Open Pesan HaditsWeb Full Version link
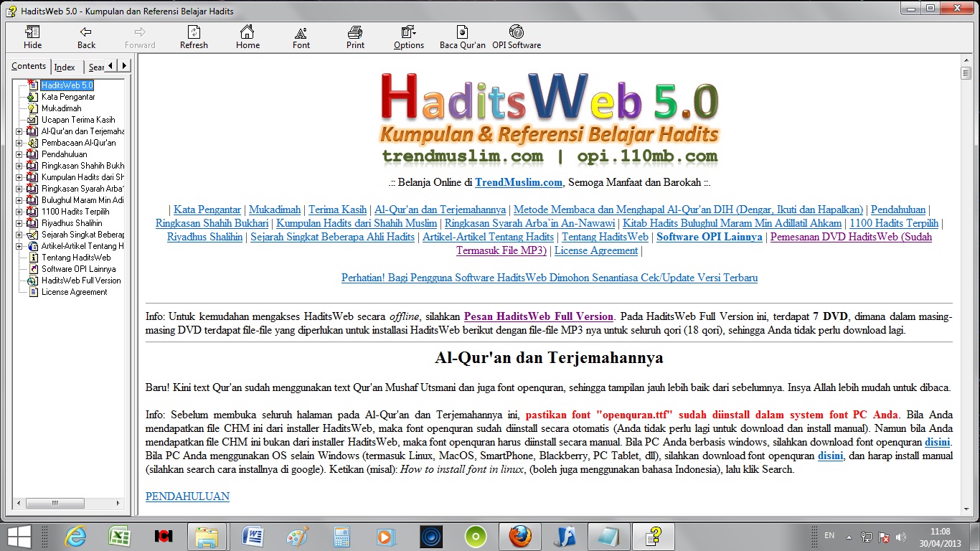980x551 pixels. (539, 316)
